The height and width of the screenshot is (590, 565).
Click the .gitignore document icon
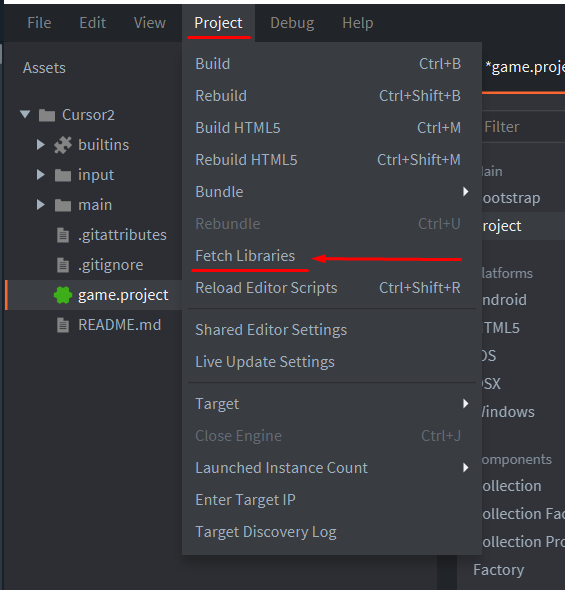tap(63, 265)
